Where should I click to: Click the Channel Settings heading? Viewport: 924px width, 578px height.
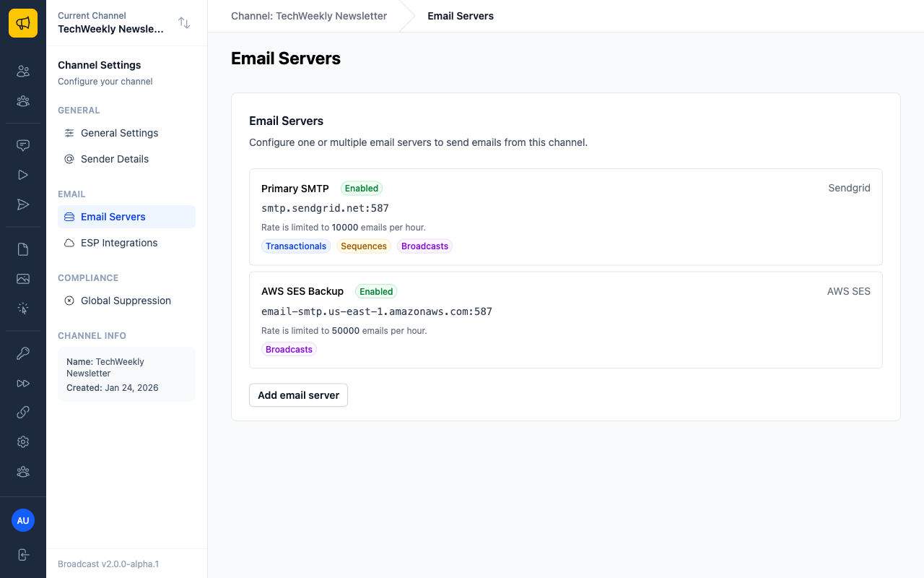pos(100,65)
